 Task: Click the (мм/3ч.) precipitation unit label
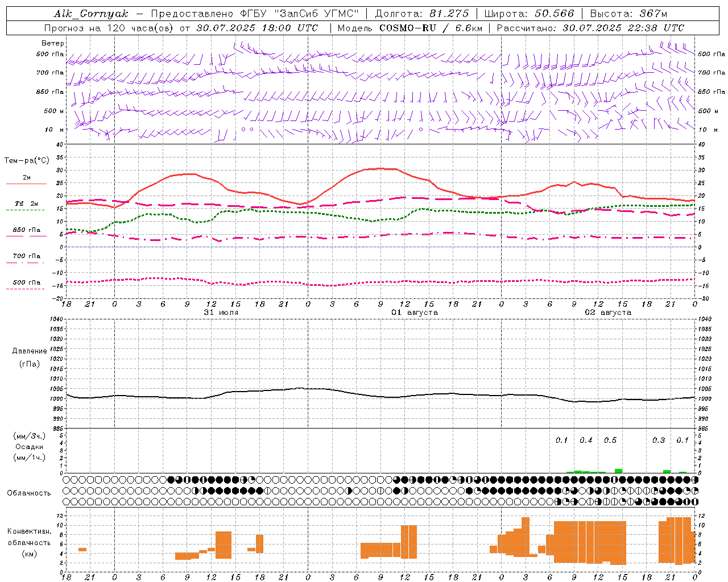pos(30,436)
